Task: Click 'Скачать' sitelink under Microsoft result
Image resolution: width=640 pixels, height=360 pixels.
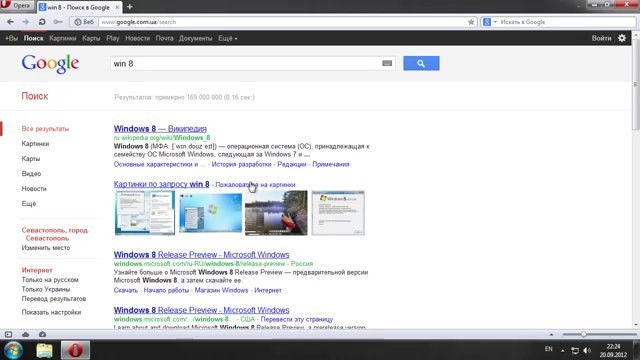Action: pos(126,291)
